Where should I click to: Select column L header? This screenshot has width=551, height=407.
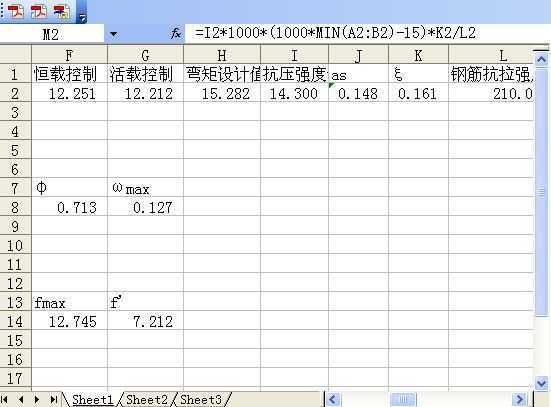(491, 55)
